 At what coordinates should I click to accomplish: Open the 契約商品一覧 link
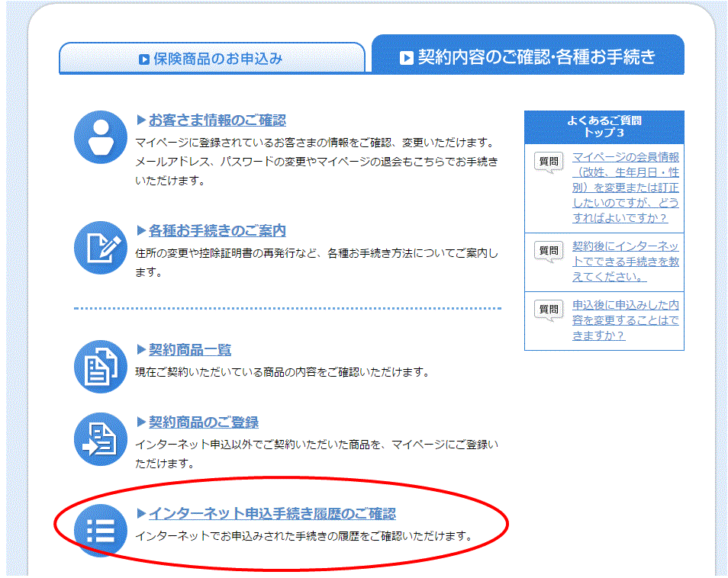(x=190, y=350)
